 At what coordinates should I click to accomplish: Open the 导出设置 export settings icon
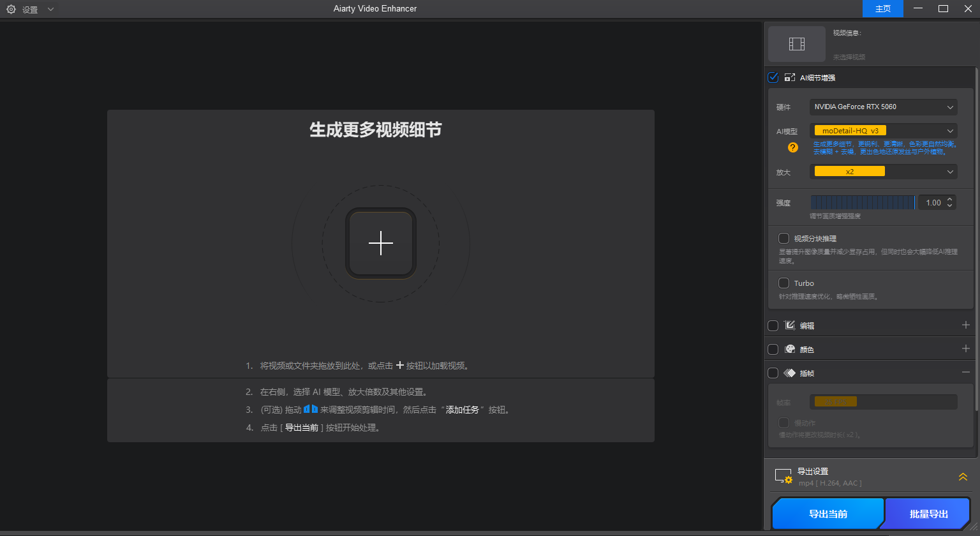click(x=783, y=475)
